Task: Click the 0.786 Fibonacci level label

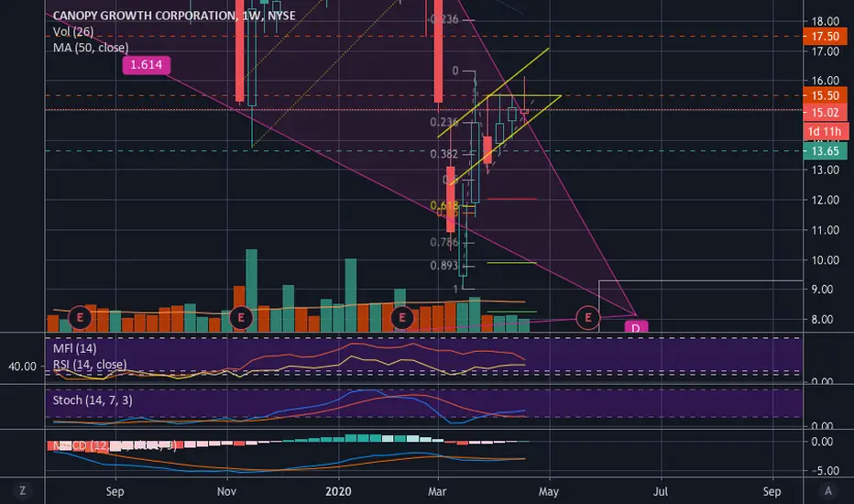Action: click(443, 242)
